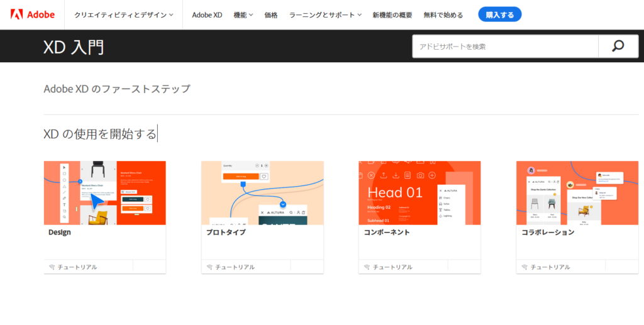Click the tutorial icon on the プロトタイプ card
This screenshot has width=644, height=325.
(209, 267)
